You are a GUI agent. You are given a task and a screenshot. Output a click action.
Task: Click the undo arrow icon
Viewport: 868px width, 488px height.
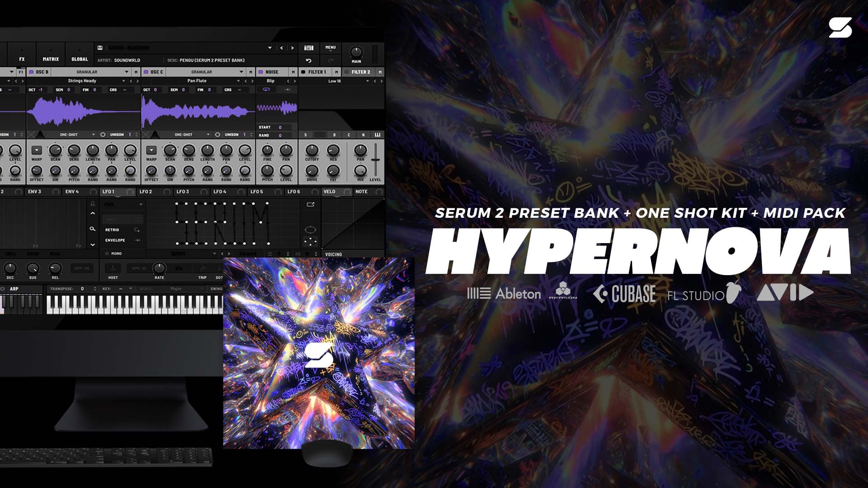coord(309,61)
